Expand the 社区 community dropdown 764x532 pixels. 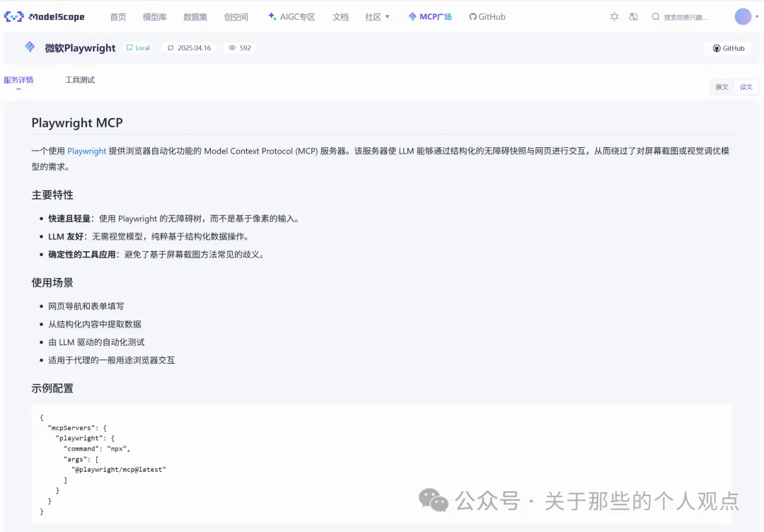(x=377, y=17)
